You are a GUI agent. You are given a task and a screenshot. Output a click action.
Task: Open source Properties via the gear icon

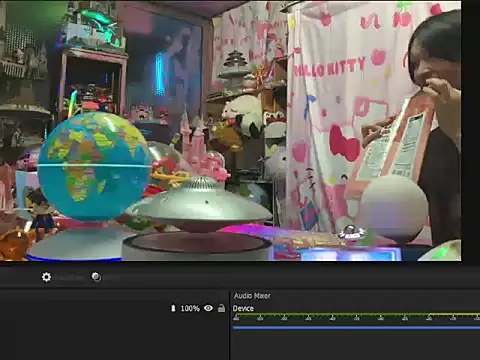46,277
